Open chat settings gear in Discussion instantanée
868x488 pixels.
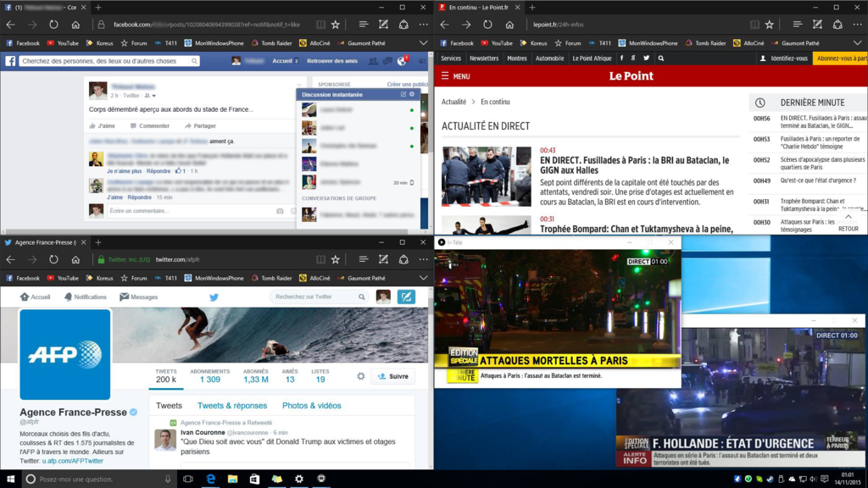pyautogui.click(x=412, y=95)
